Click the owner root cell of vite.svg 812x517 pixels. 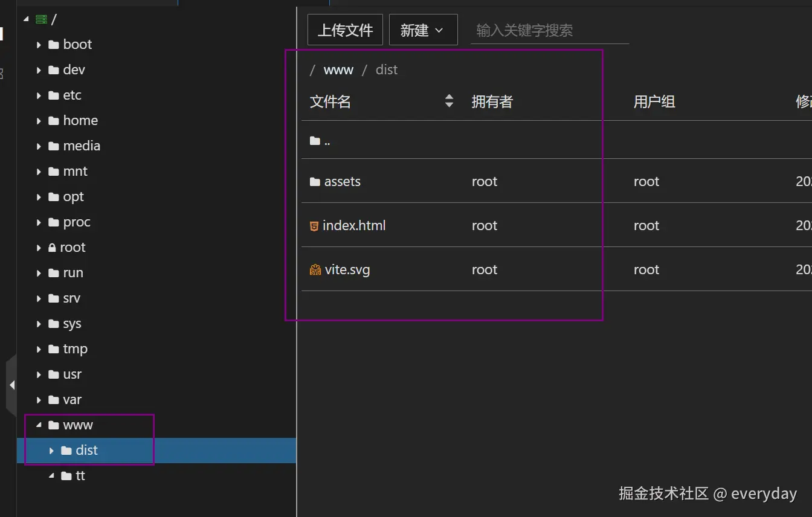[x=485, y=269]
